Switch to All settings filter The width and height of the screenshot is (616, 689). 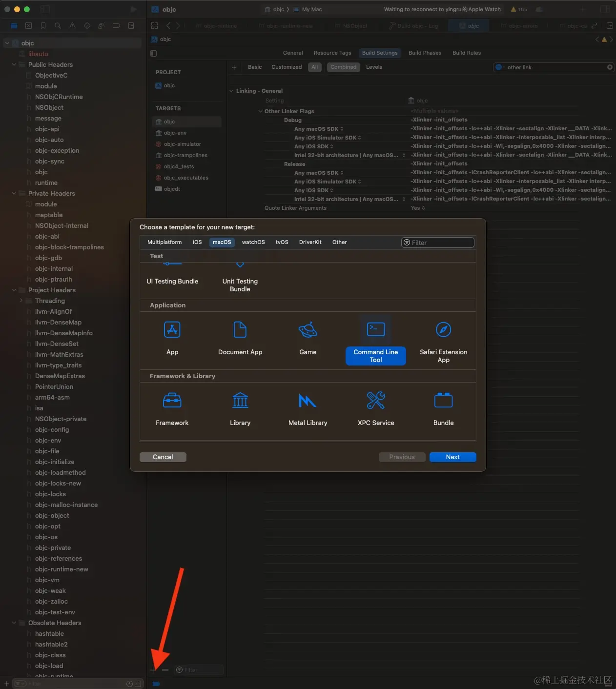click(x=315, y=67)
